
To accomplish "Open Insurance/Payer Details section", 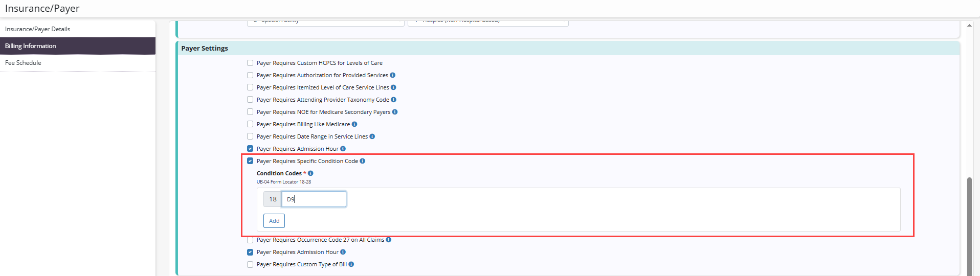I will click(37, 29).
